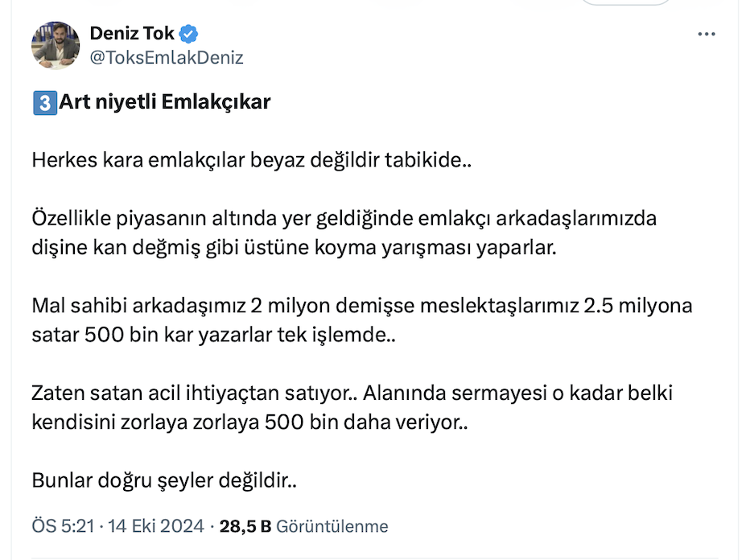Click the partially visible button at top

625,2
